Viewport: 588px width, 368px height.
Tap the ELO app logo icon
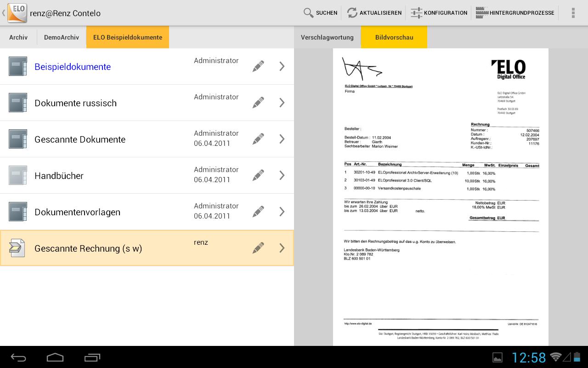[x=17, y=13]
